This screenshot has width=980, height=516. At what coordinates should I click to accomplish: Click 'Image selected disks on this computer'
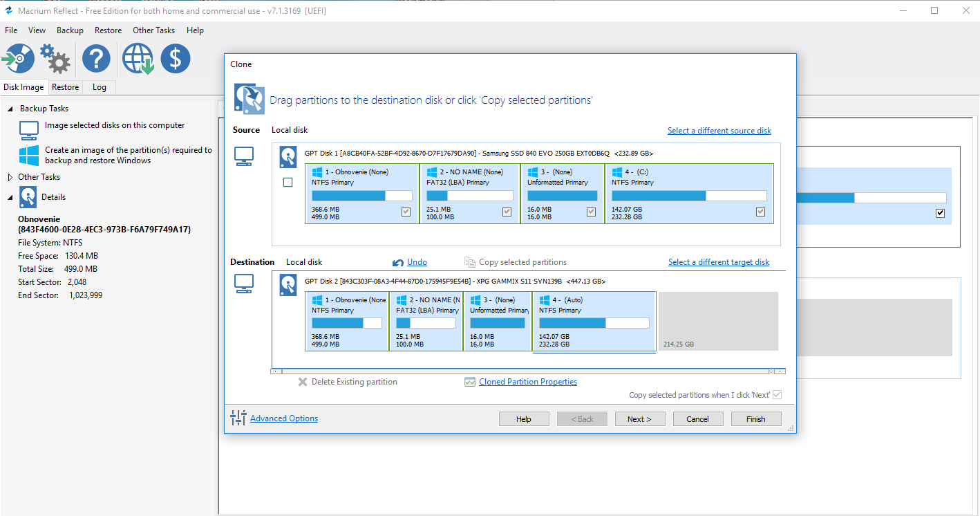[x=115, y=125]
